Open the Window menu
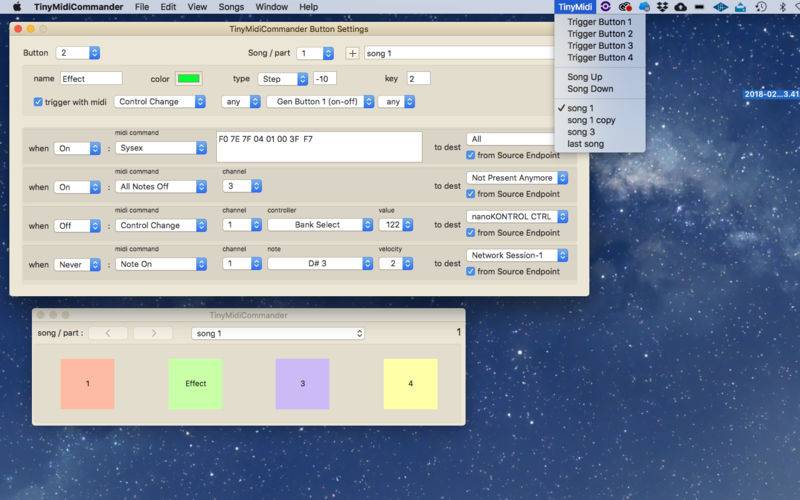Viewport: 800px width, 500px height. [271, 7]
